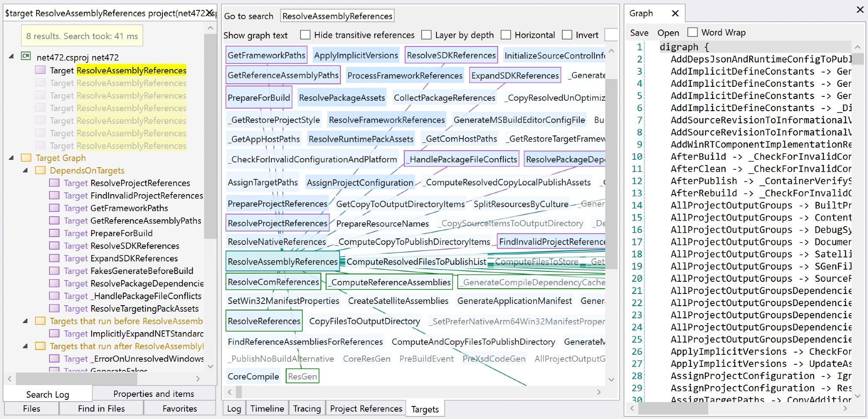Switch to the Timeline tab
868x419 pixels.
267,409
